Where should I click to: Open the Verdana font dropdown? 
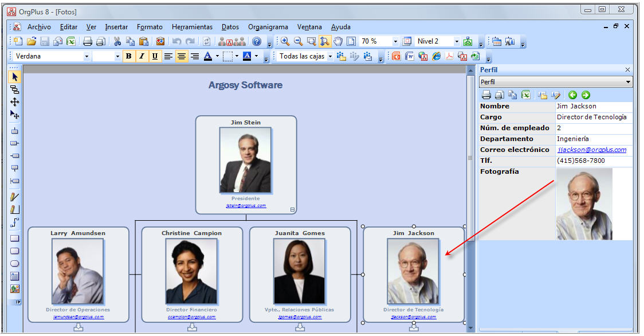click(x=87, y=56)
